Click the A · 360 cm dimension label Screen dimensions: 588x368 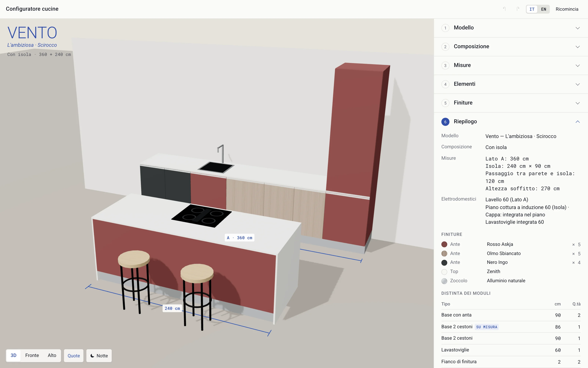pyautogui.click(x=240, y=238)
